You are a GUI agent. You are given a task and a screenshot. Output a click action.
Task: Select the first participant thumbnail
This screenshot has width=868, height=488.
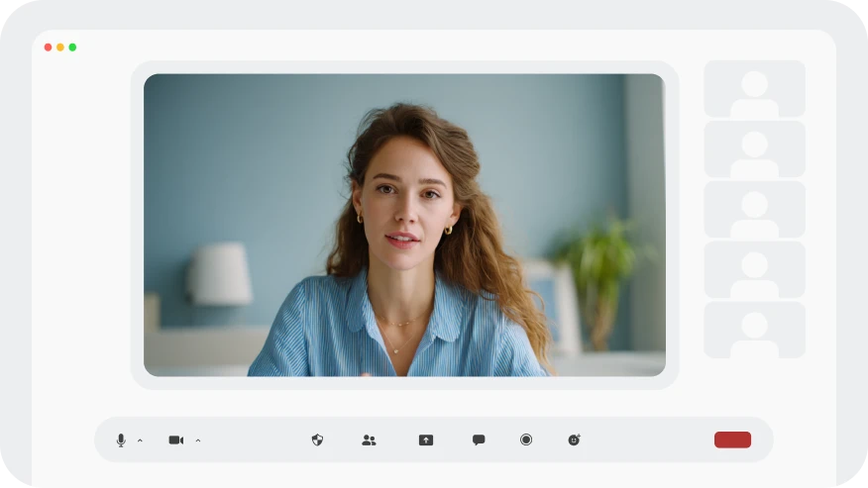754,89
